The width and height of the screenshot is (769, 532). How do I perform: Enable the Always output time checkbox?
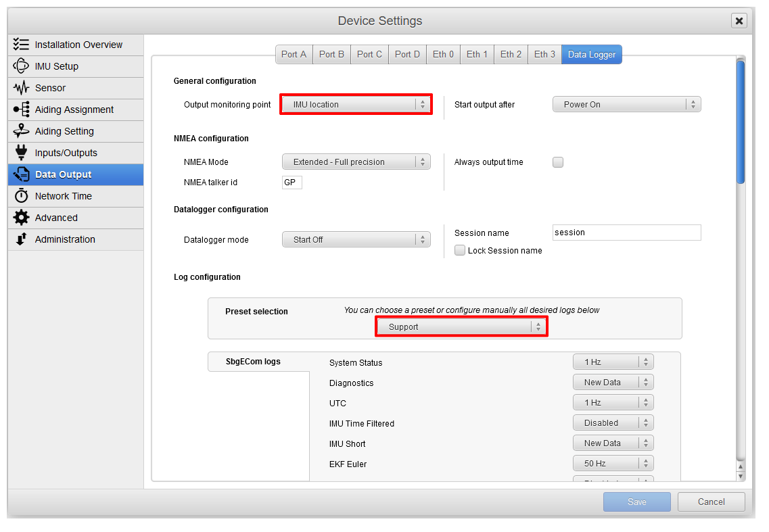click(557, 162)
